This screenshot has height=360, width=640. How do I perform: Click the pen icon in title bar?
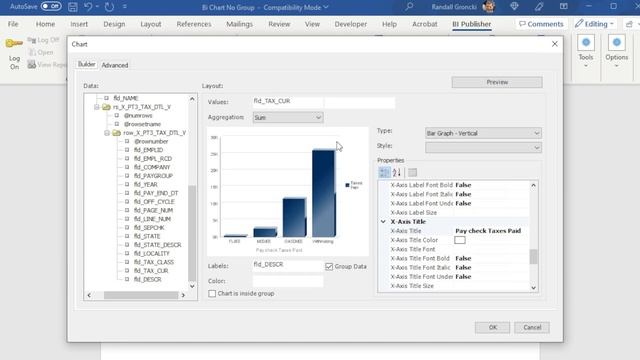pyautogui.click(x=539, y=7)
